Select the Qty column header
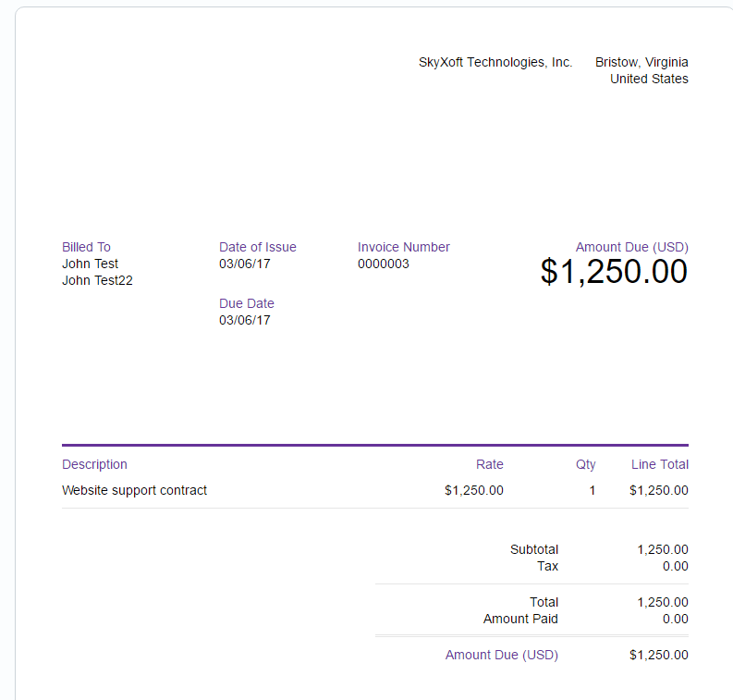The width and height of the screenshot is (733, 700). click(585, 464)
